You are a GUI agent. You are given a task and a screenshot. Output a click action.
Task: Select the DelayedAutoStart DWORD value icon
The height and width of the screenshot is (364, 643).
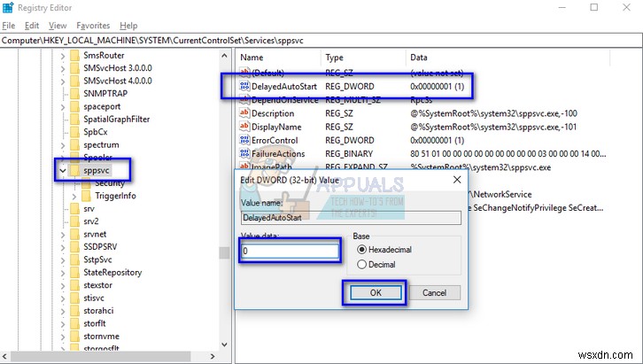tap(244, 86)
